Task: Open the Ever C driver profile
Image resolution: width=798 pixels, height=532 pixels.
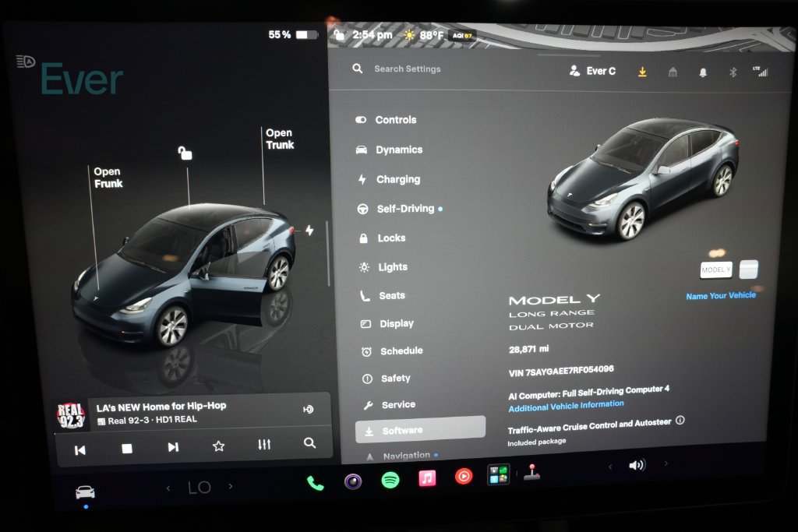Action: point(592,71)
